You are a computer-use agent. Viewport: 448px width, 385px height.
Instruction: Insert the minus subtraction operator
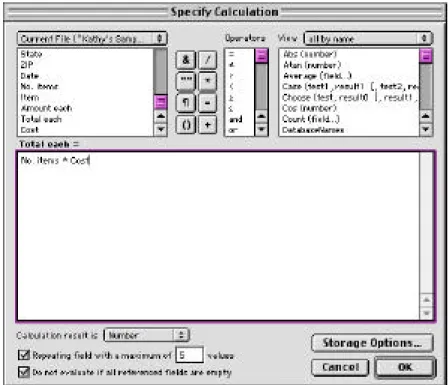208,103
